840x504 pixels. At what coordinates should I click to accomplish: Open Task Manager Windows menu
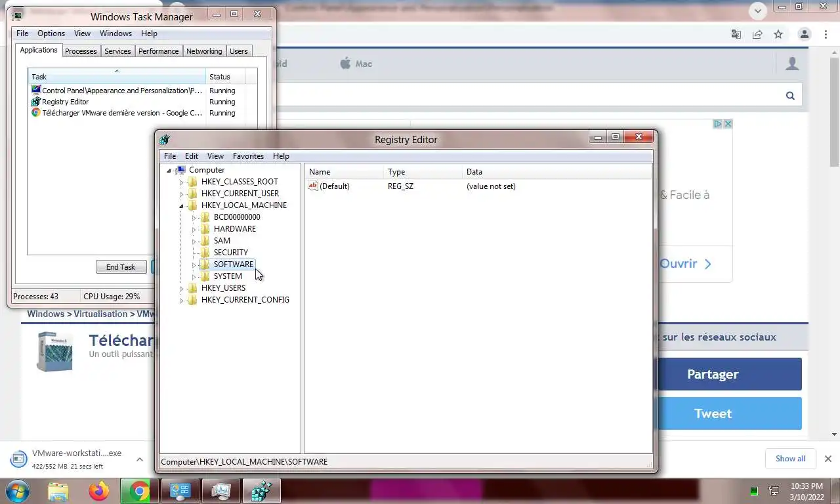115,33
